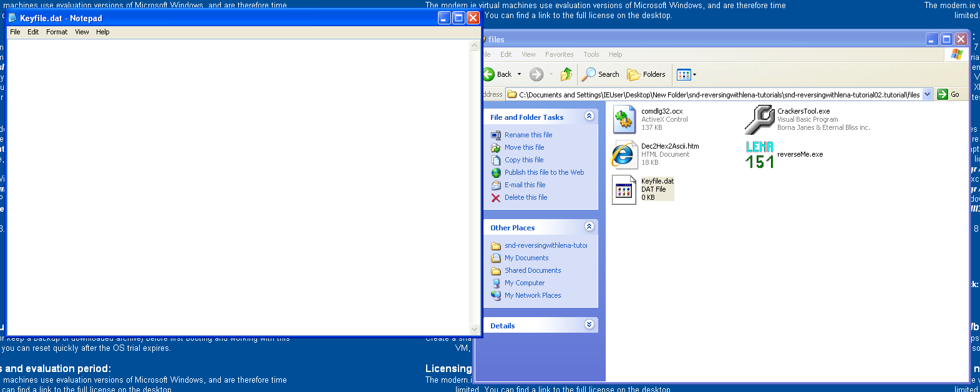This screenshot has width=980, height=392.
Task: Open the Format menu in Notepad
Action: (x=57, y=32)
